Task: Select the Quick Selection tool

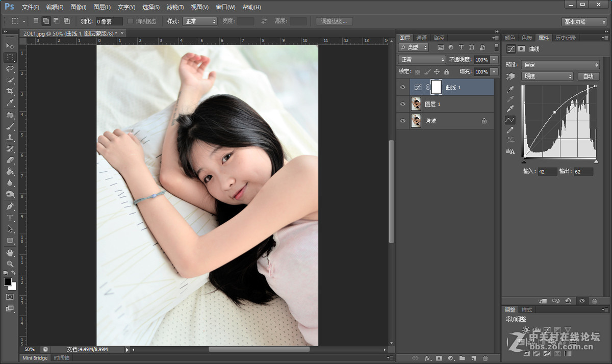Action: pos(10,80)
